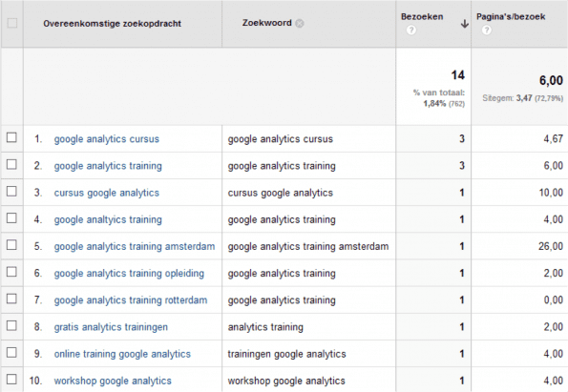Sort by the Overeenkomstige zoekopdracht column header

[112, 24]
